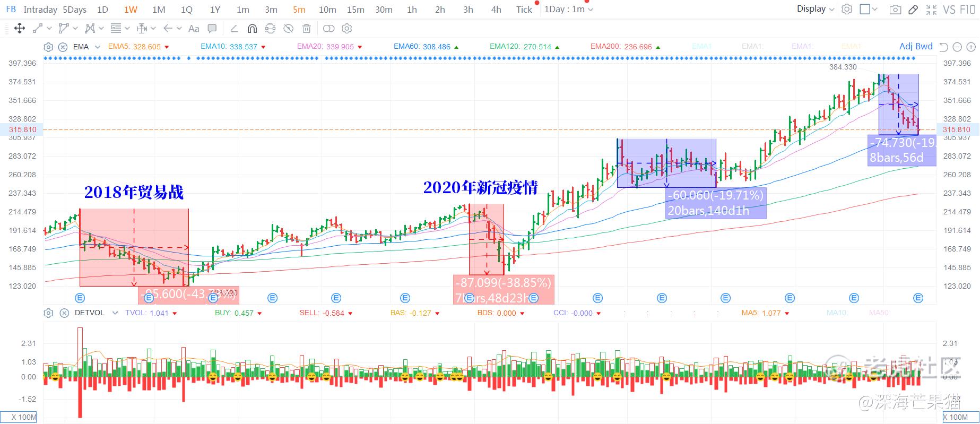Zoom in chart with plus circle

[x=970, y=47]
